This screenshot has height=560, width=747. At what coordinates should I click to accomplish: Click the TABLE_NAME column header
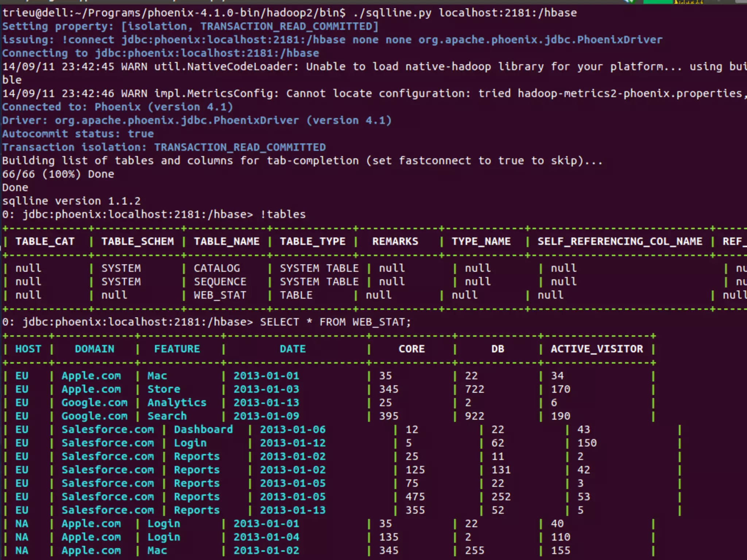227,241
